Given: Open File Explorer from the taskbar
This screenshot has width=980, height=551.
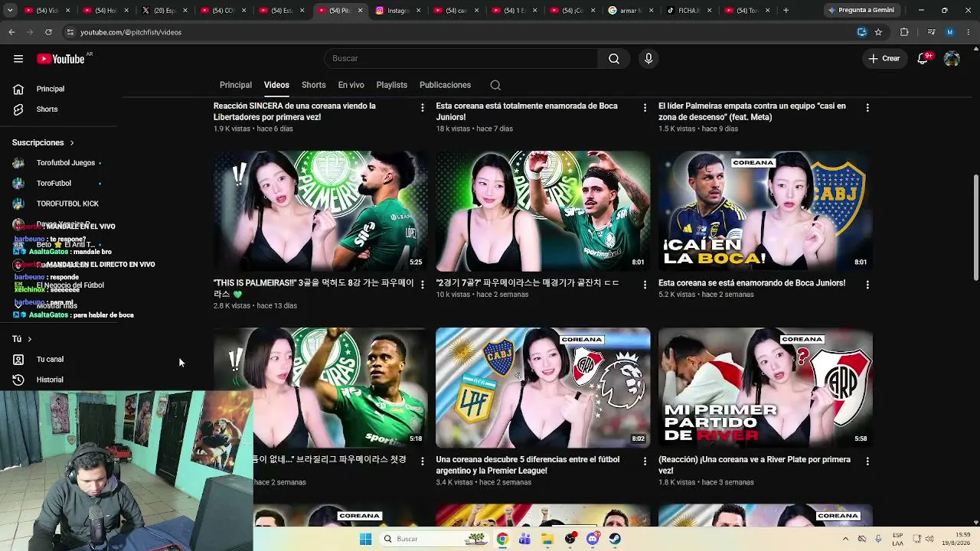Looking at the screenshot, I should click(x=547, y=539).
